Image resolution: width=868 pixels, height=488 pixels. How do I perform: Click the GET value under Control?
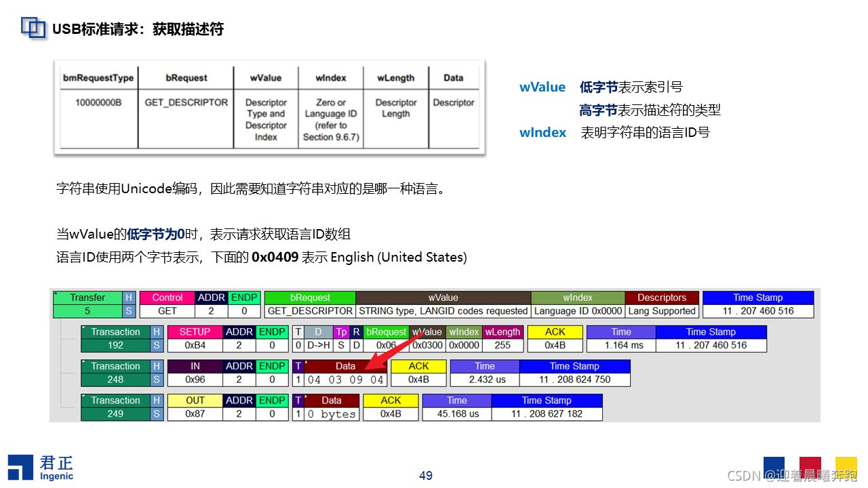167,311
